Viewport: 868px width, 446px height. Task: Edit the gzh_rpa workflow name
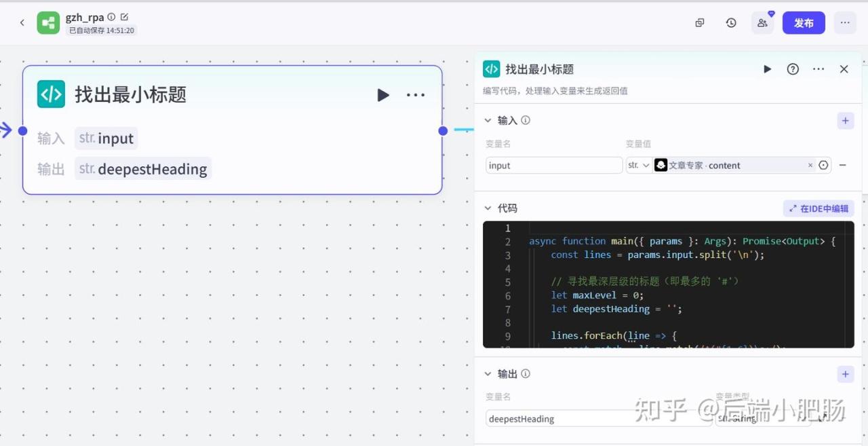coord(124,17)
